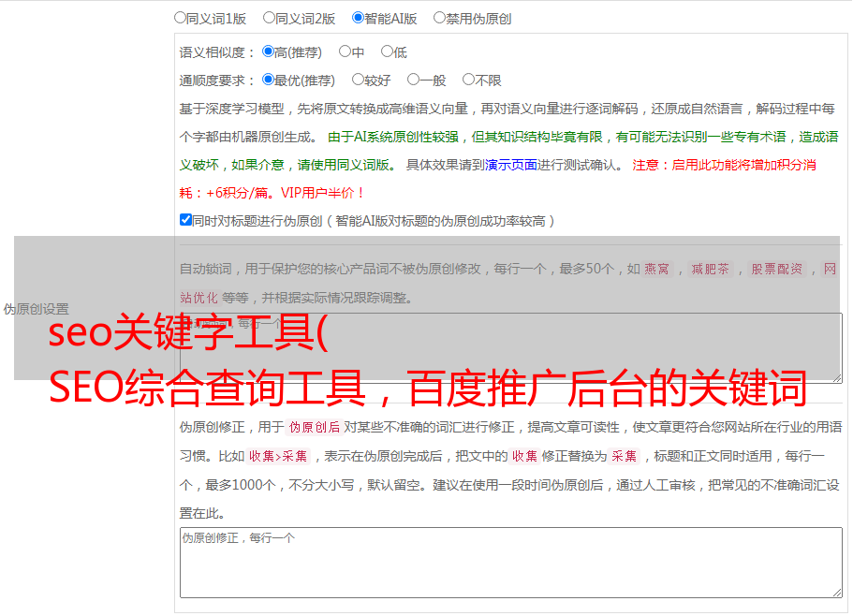
Task: Click the red VIP用户半价 notice text
Action: [322, 193]
